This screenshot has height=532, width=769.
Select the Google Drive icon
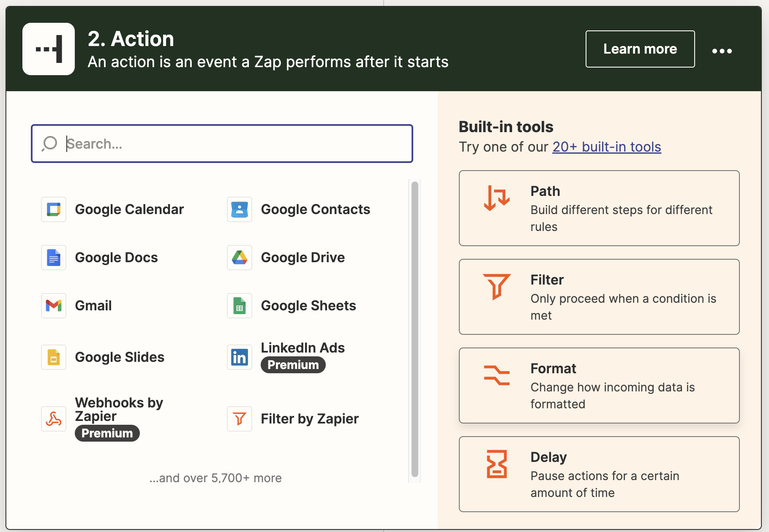pyautogui.click(x=240, y=258)
